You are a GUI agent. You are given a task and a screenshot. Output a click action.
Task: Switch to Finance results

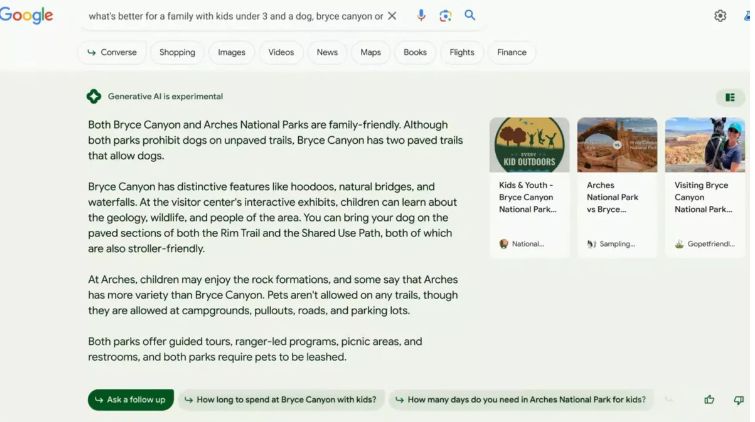(x=512, y=52)
